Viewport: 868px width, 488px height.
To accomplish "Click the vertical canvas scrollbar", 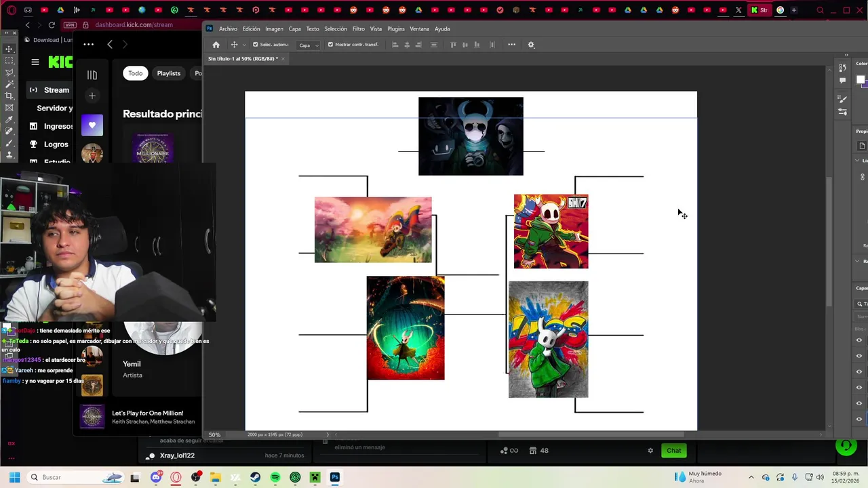I will point(829,241).
